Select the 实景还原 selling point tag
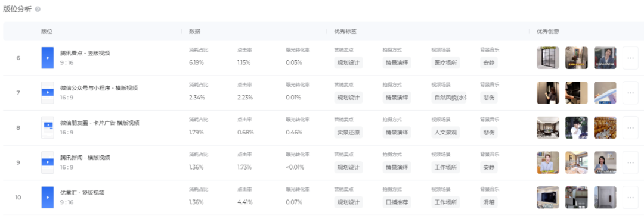 (x=348, y=132)
